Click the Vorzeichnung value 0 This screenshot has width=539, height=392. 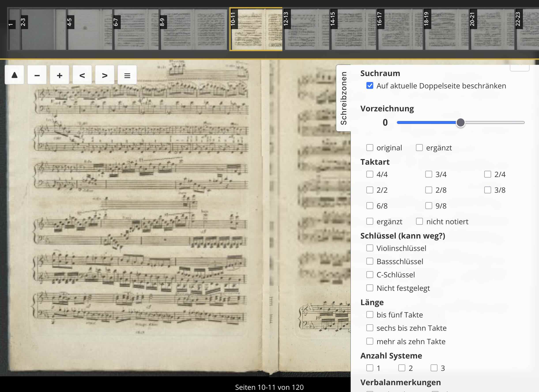coord(385,123)
